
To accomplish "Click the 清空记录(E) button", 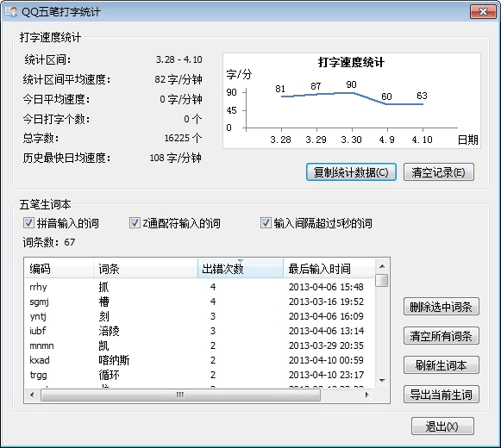I will (x=438, y=172).
